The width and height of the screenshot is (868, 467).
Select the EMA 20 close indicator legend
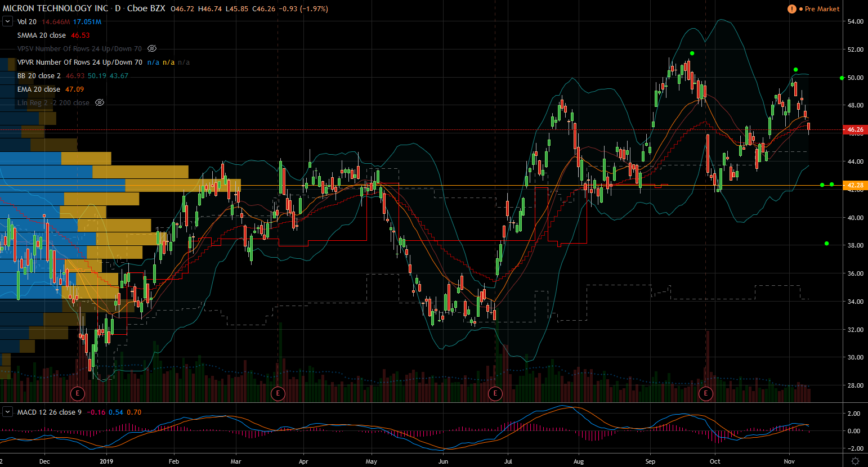point(39,89)
